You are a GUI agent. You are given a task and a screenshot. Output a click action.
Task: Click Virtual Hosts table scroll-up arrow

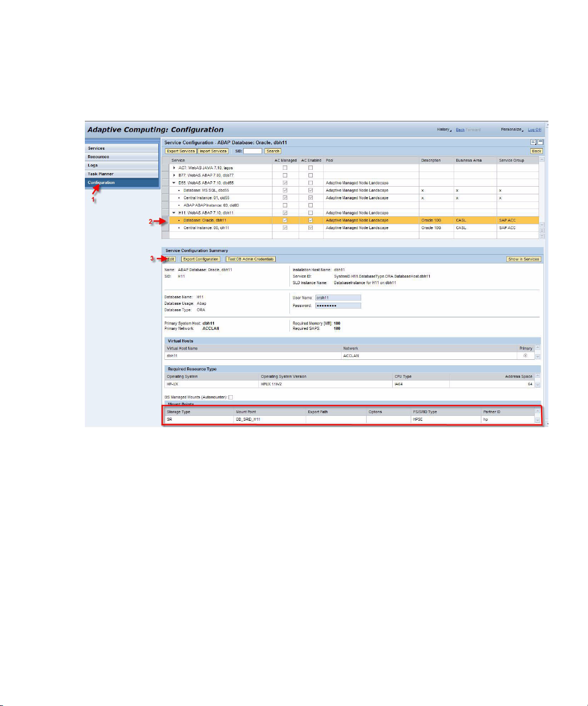click(538, 347)
